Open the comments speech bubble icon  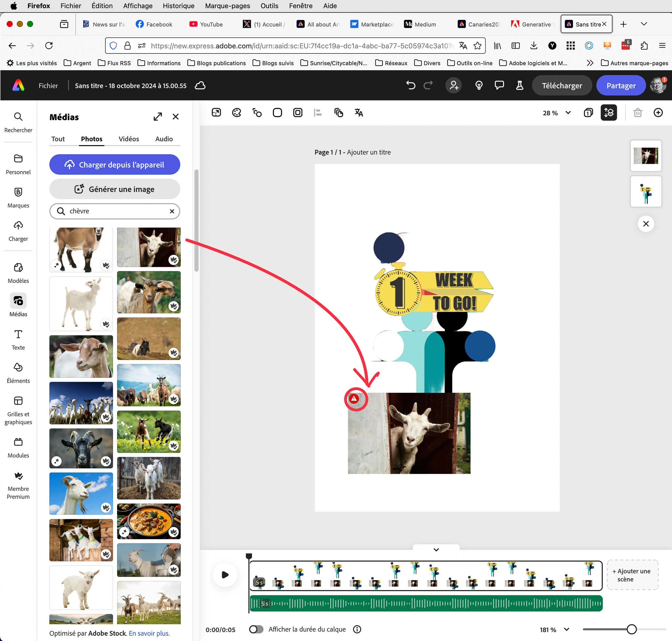click(499, 85)
